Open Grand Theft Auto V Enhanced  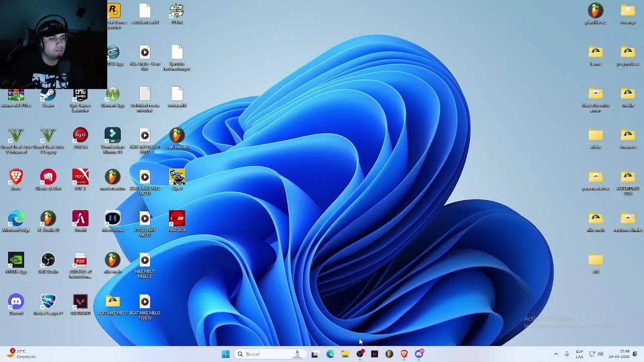16,141
